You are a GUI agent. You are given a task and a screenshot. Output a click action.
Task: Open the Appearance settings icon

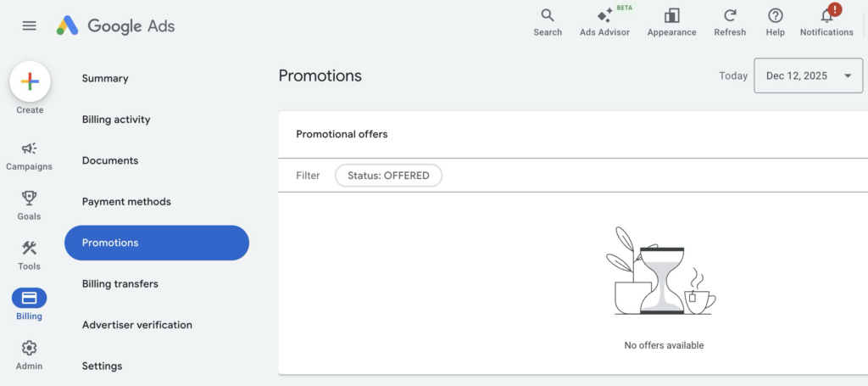(x=671, y=15)
